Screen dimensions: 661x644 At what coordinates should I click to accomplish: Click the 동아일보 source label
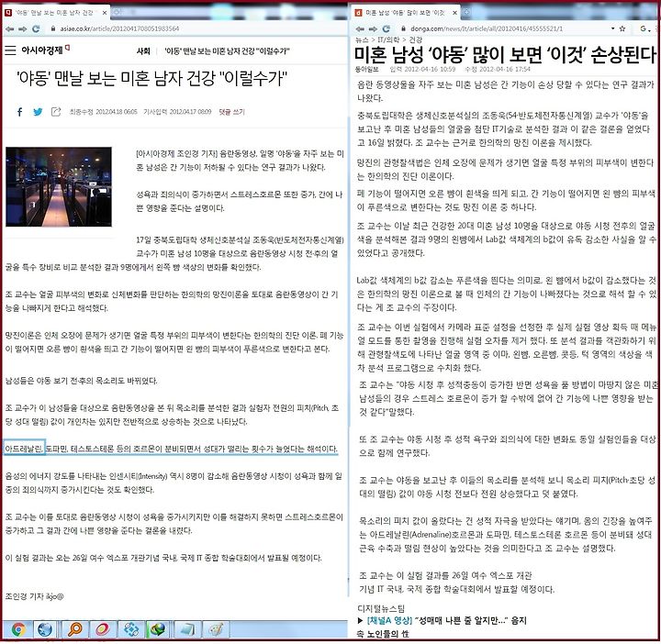(x=366, y=69)
